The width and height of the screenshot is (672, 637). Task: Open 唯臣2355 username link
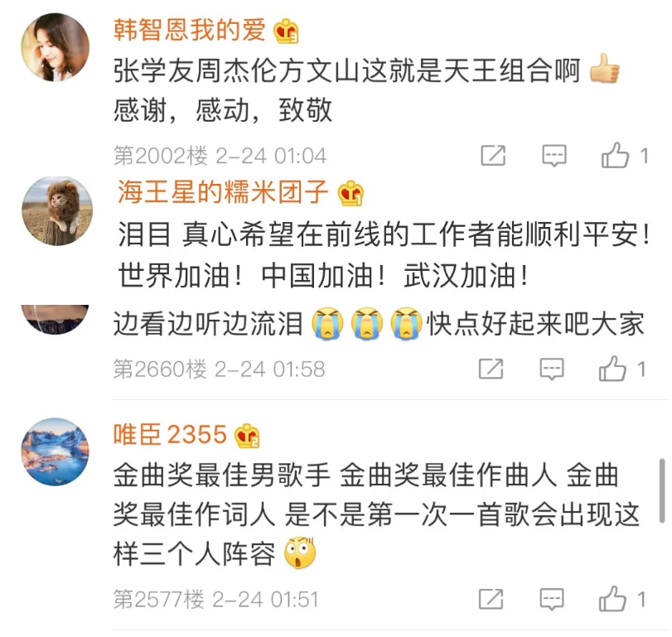(170, 434)
